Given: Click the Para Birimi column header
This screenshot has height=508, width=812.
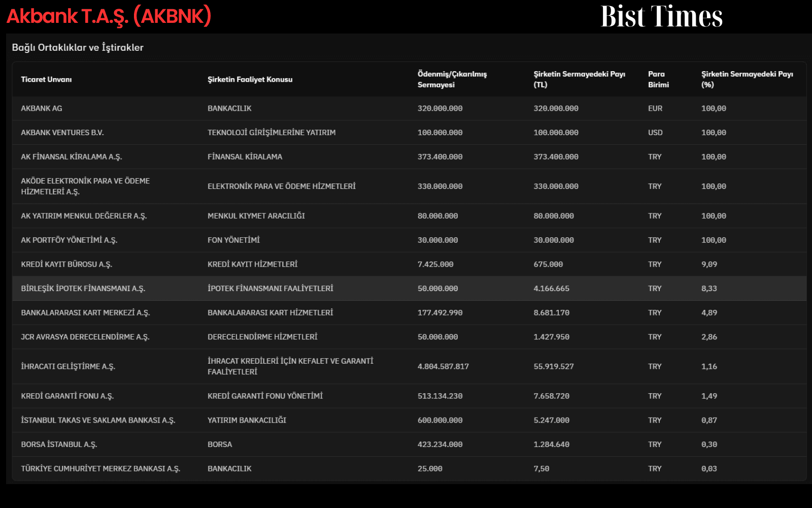Looking at the screenshot, I should click(658, 79).
